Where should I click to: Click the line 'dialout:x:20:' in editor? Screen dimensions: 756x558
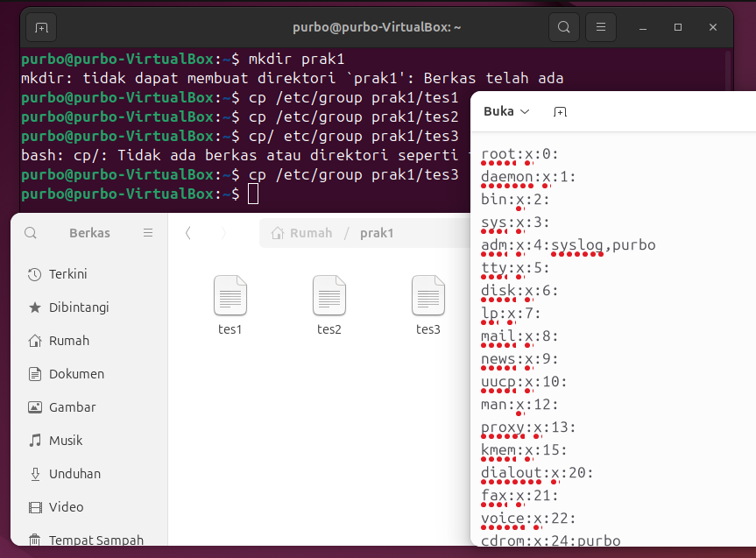(537, 473)
